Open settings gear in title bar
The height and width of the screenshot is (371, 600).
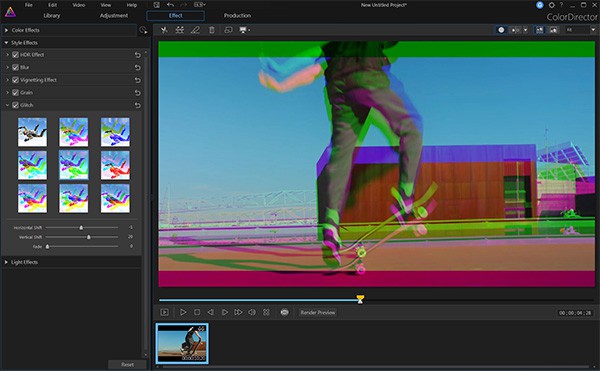(551, 5)
